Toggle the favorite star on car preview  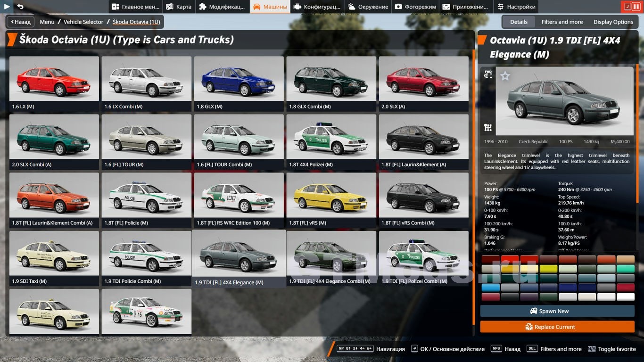pos(505,76)
